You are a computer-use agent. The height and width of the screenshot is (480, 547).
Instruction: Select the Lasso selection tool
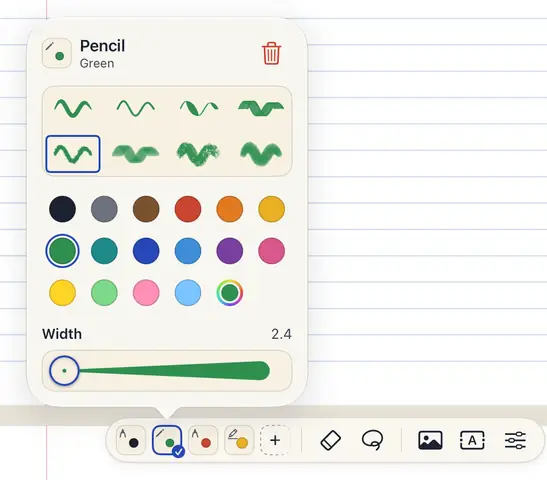(x=373, y=440)
